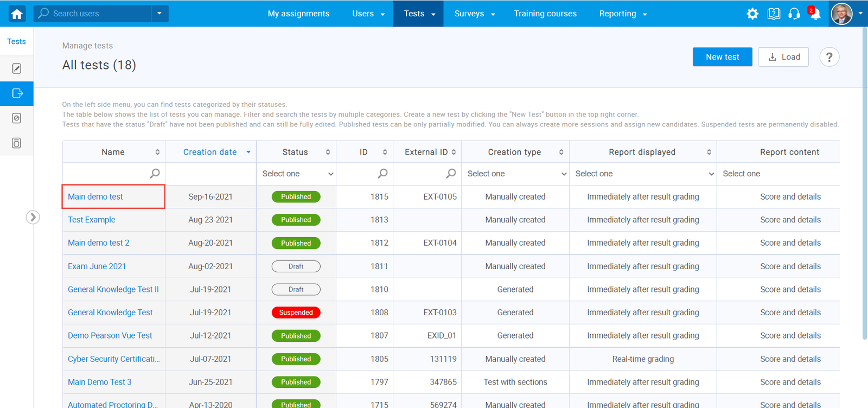Expand the left sidebar with arrow
Image resolution: width=868 pixels, height=408 pixels.
pos(33,217)
